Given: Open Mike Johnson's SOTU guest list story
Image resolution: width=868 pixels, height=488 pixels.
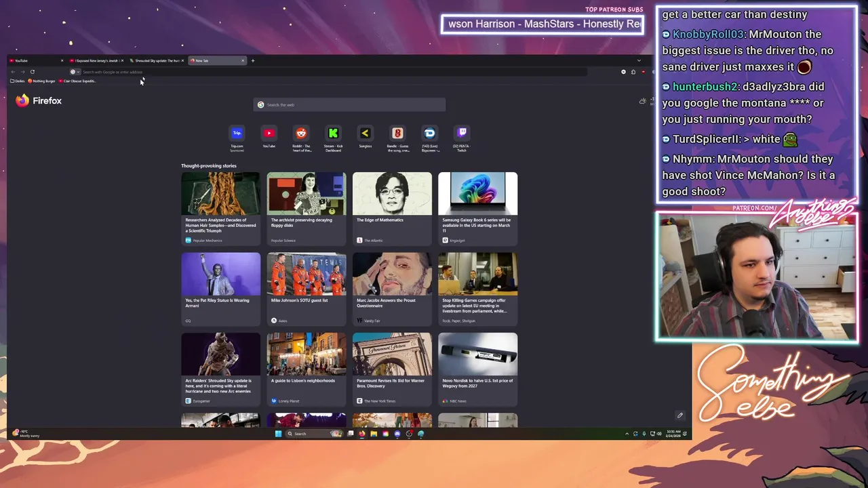Looking at the screenshot, I should [307, 289].
